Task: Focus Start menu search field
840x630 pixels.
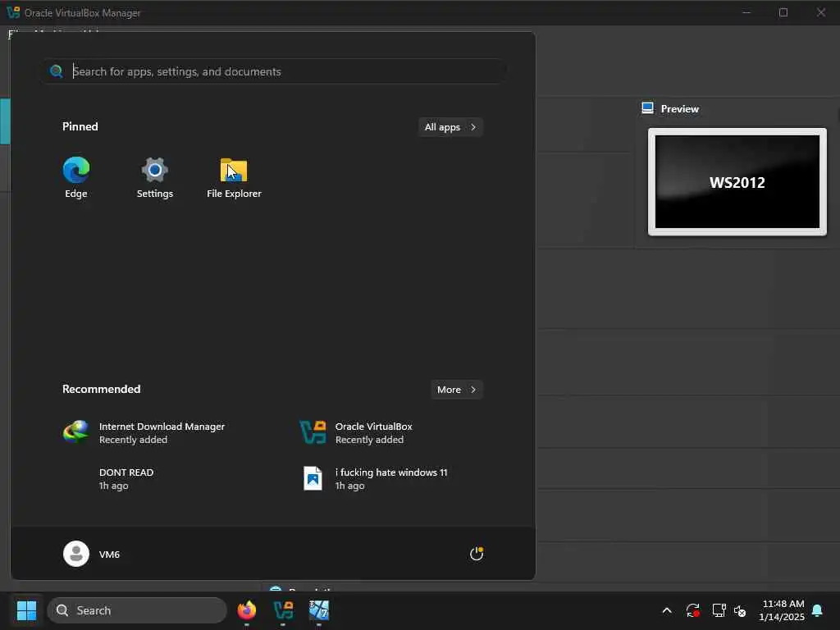Action: (275, 71)
